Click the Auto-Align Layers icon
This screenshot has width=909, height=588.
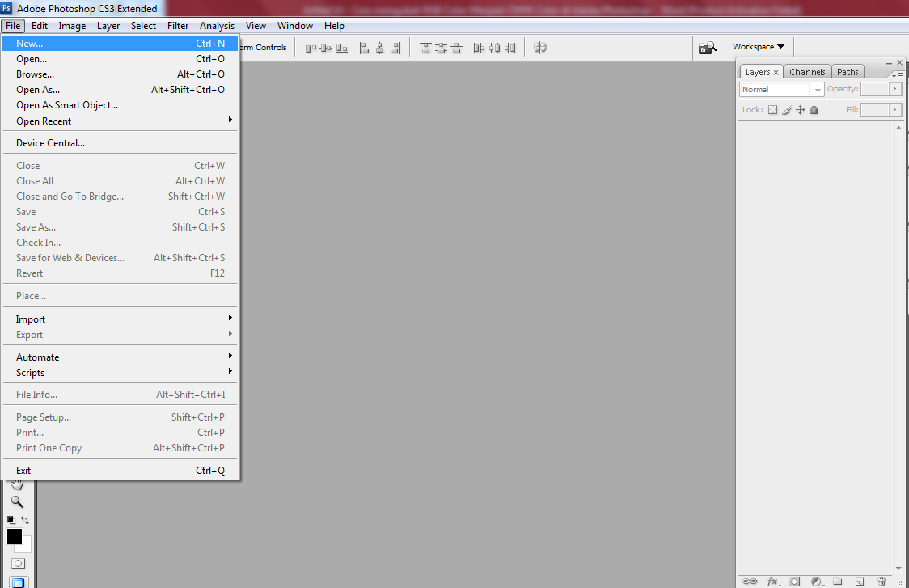[x=539, y=48]
